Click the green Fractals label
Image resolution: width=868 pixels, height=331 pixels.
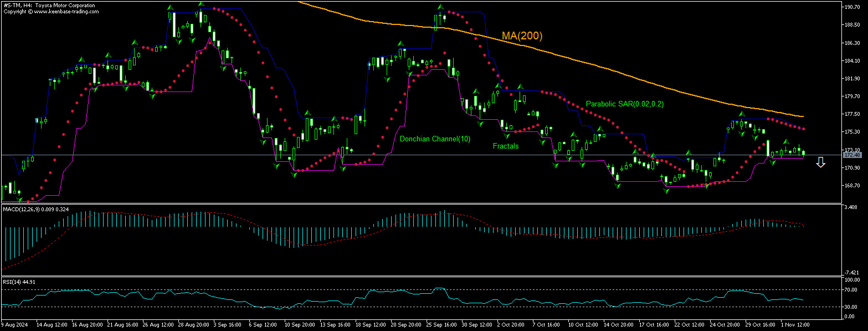tap(505, 146)
